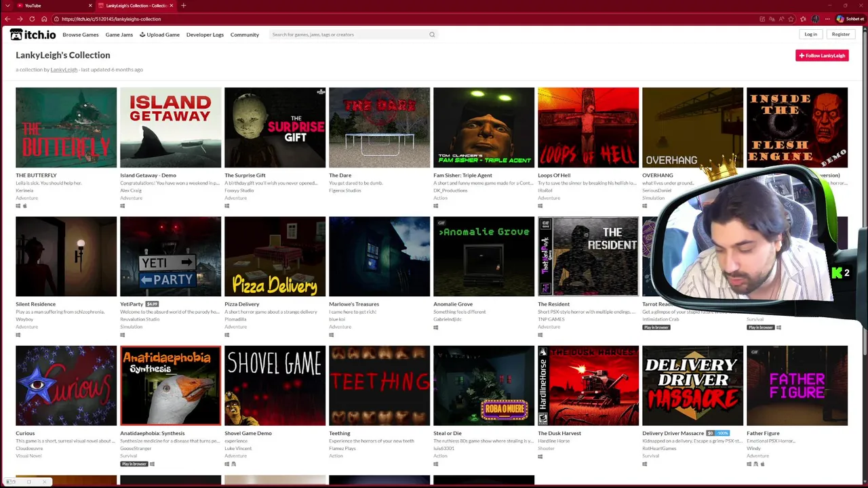Open SHOVEL GAME thumbnail
The height and width of the screenshot is (488, 868).
pyautogui.click(x=275, y=386)
